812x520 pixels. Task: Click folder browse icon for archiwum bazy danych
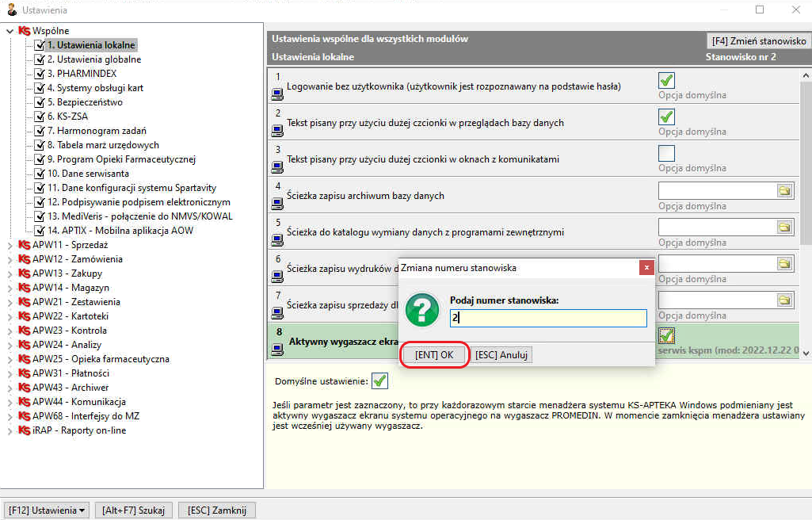click(784, 190)
